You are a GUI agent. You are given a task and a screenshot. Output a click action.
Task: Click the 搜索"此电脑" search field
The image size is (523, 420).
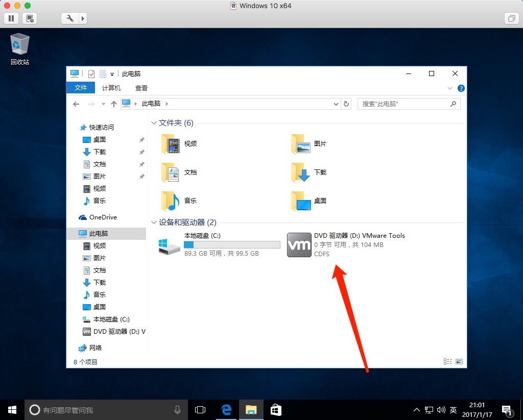pos(409,104)
